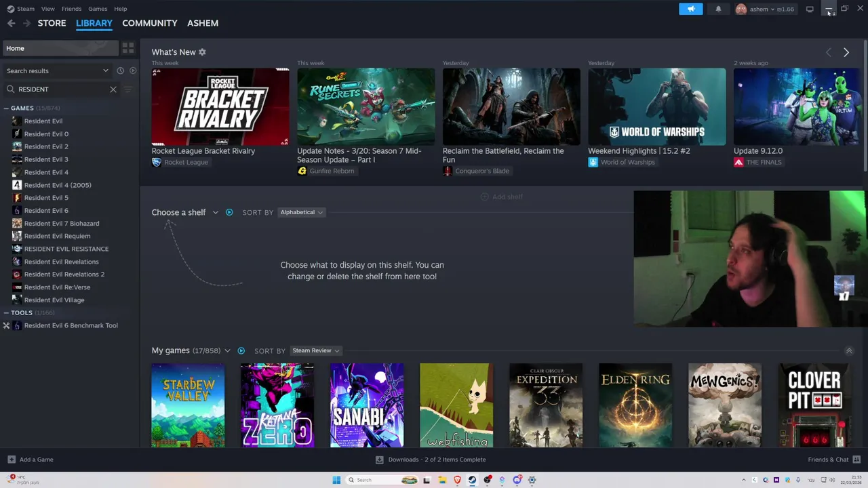Select Resident Evil 7 Biohazard
868x488 pixels.
pyautogui.click(x=62, y=223)
